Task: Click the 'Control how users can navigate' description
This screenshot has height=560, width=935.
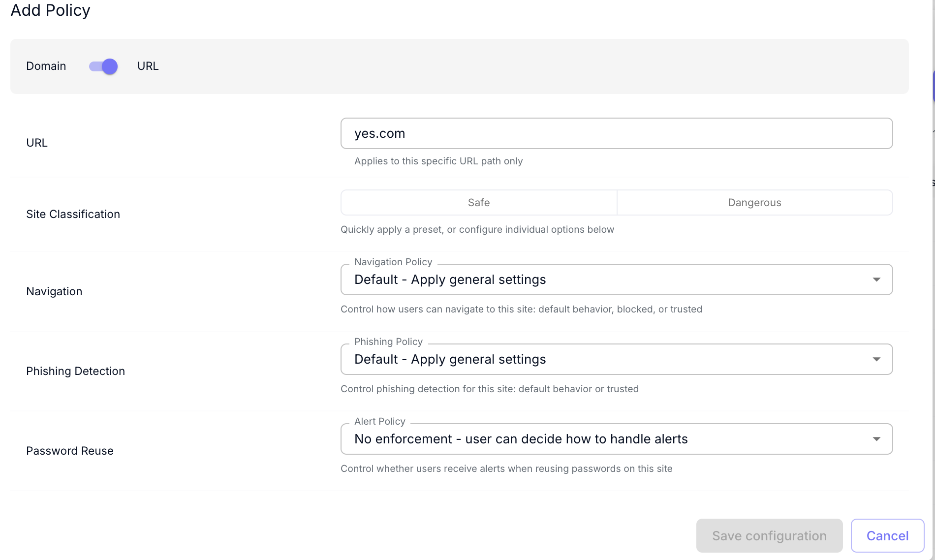Action: pos(521,309)
